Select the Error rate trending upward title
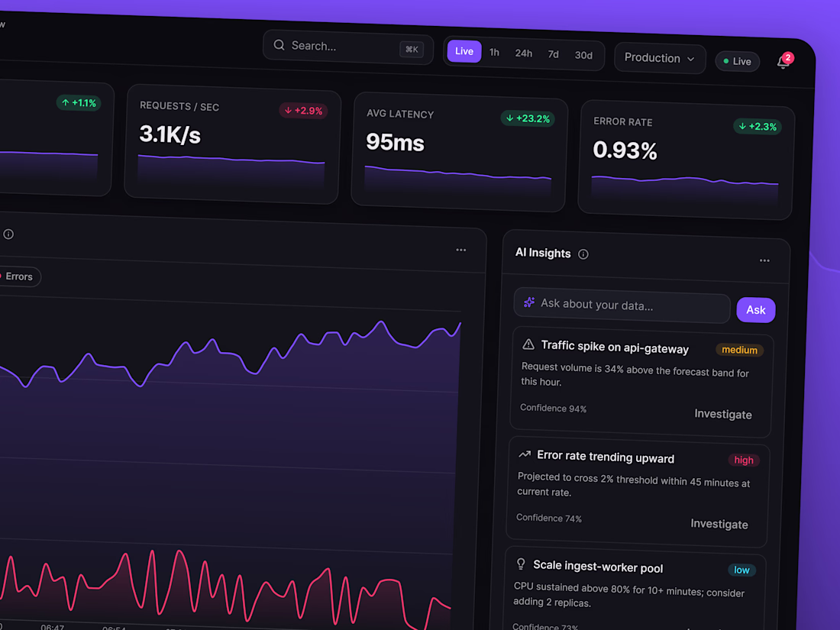 [606, 457]
